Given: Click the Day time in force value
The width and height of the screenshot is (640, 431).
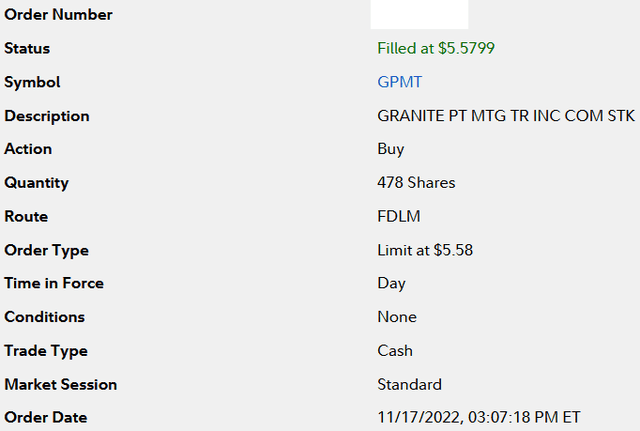Looking at the screenshot, I should 391,284.
